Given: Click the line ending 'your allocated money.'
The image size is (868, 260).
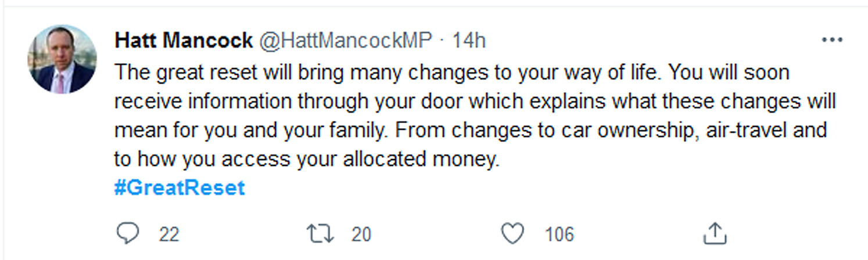Looking at the screenshot, I should point(307,159).
